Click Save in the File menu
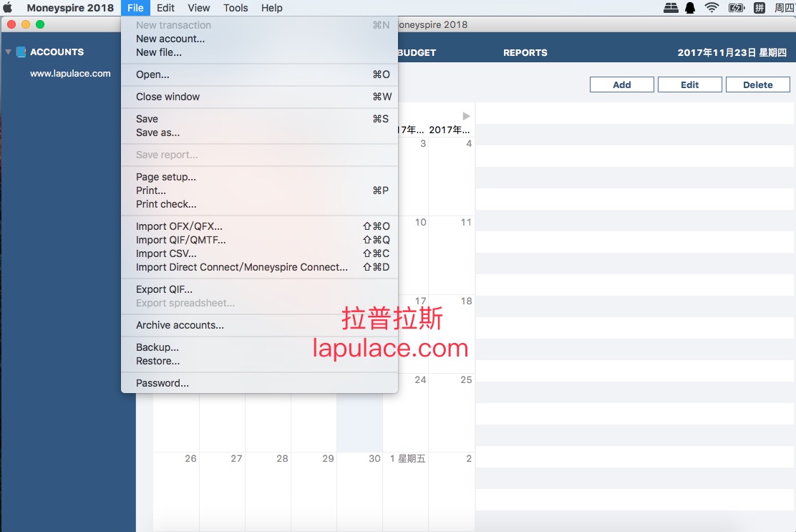 click(x=259, y=119)
